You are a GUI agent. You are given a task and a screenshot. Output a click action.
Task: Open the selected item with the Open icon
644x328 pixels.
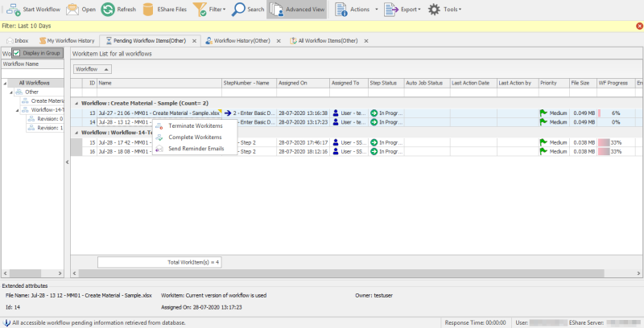point(72,10)
